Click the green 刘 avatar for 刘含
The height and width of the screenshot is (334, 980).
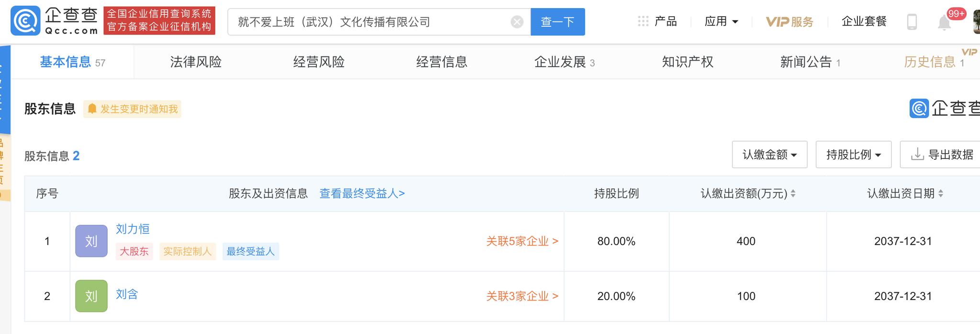pyautogui.click(x=91, y=296)
